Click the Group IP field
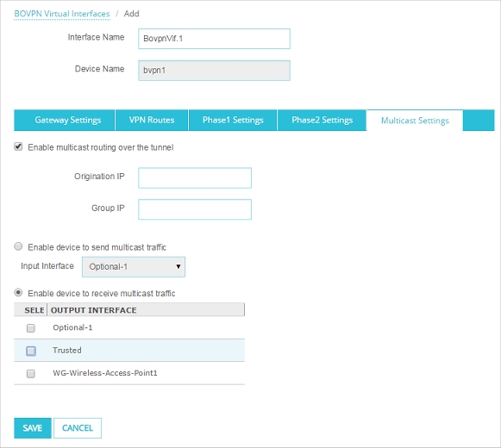This screenshot has width=501, height=448. click(x=195, y=209)
